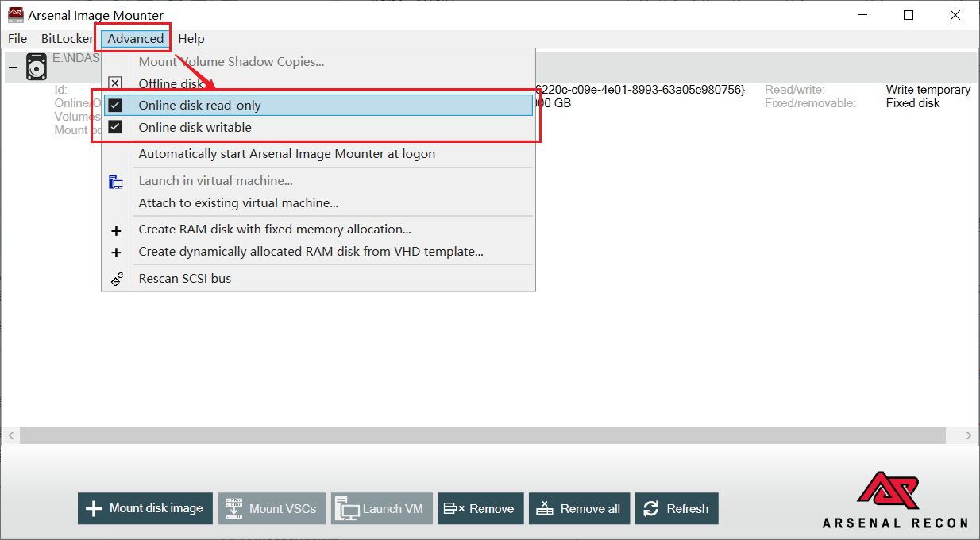Screen dimensions: 980x540
Task: Click the disk drive icon in the mounted list
Action: pos(36,67)
